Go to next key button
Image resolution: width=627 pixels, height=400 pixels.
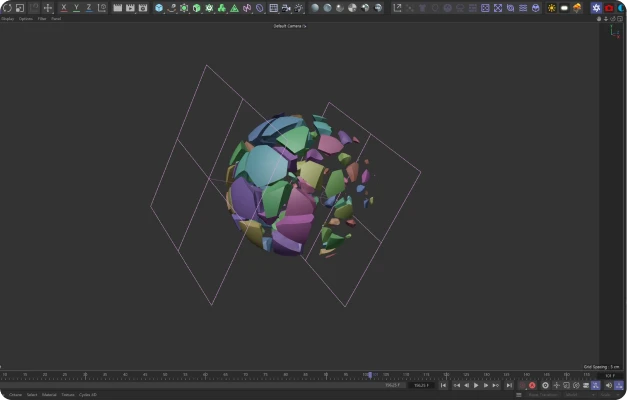(496, 385)
